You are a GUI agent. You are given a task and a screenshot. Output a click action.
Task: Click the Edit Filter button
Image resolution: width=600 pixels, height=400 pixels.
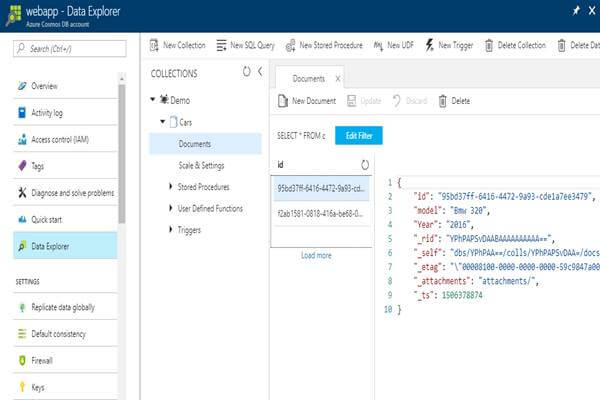[x=359, y=136]
